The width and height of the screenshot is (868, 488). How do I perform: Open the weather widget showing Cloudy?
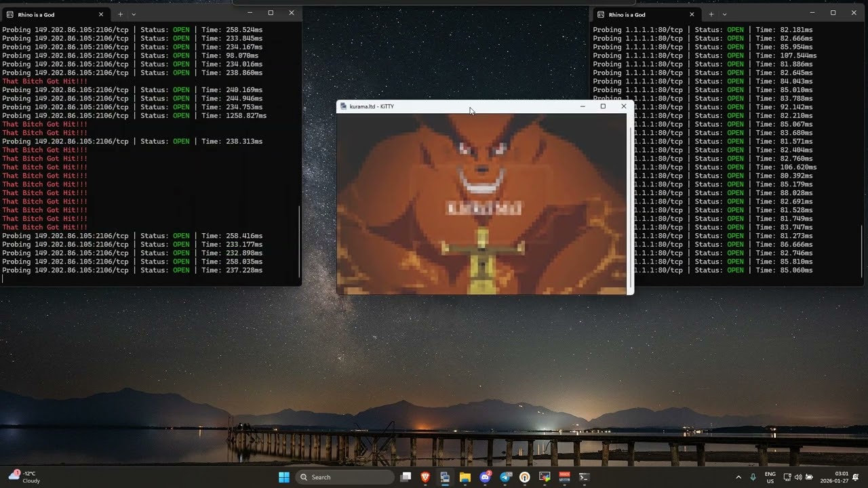tap(24, 477)
